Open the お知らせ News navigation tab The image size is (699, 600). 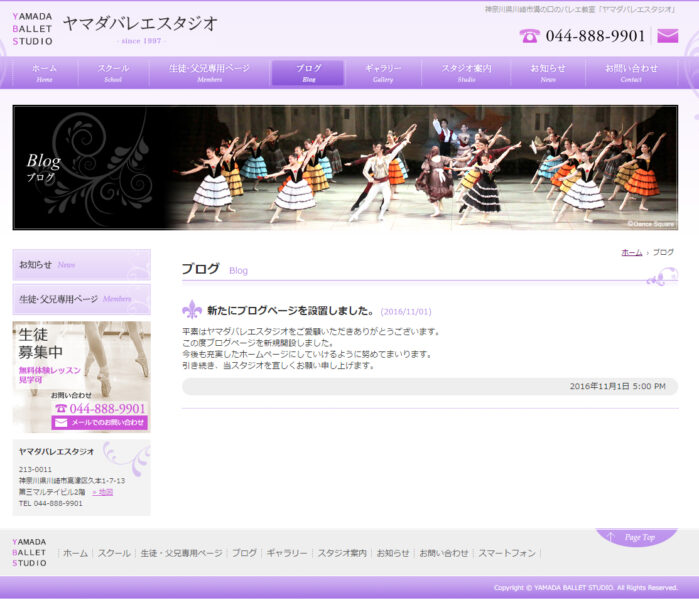548,73
